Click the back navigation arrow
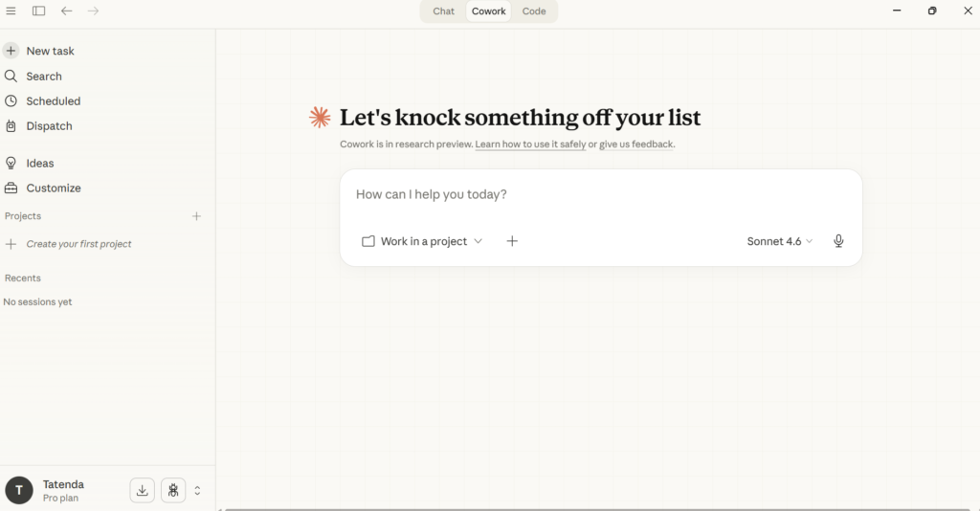 click(x=66, y=11)
